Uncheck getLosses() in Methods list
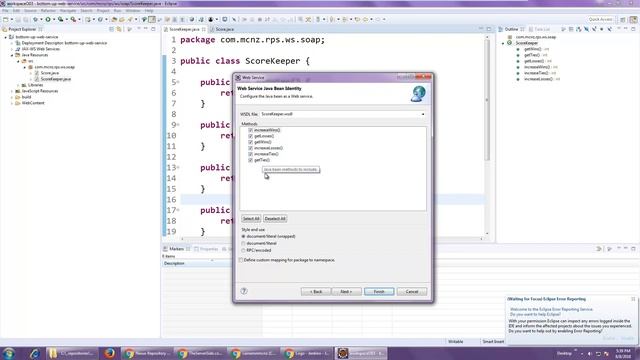 pos(251,136)
